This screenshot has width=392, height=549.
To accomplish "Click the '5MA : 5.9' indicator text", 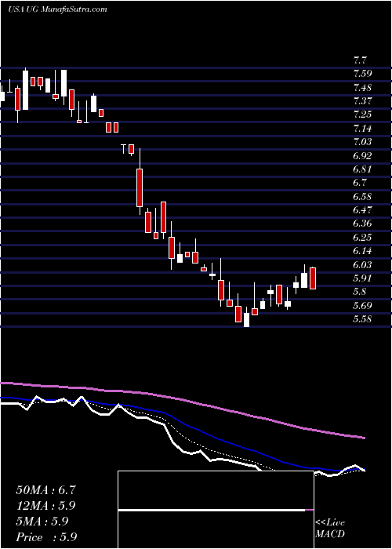I will (42, 521).
